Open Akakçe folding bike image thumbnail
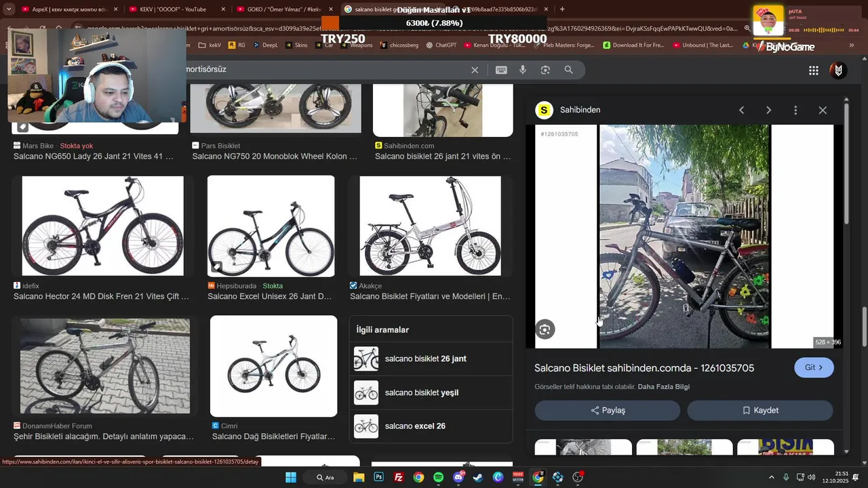Viewport: 868px width, 488px height. pyautogui.click(x=431, y=226)
